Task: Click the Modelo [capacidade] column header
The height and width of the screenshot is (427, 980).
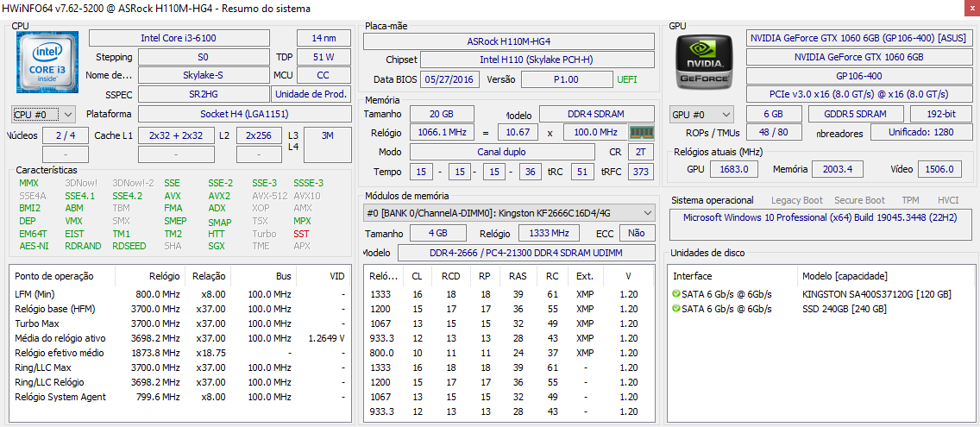Action: (845, 276)
